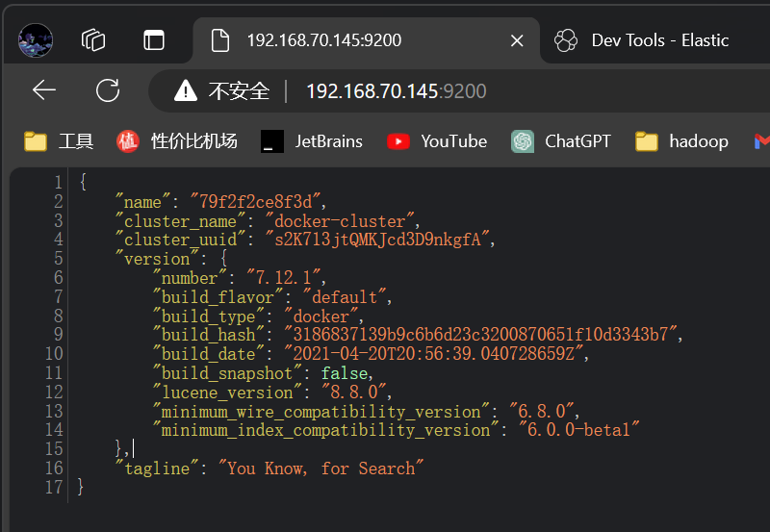This screenshot has height=532, width=770.
Task: Open the 工具 bookmarks folder
Action: 59,141
